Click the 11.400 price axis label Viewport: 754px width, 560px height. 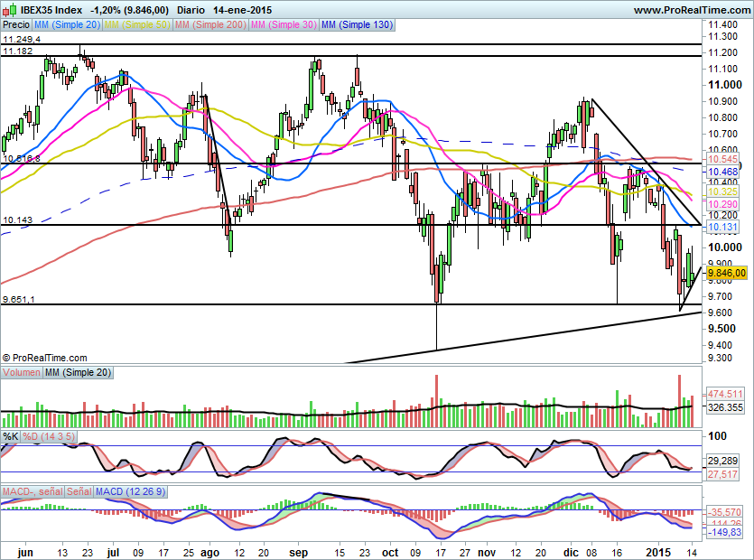tap(722, 24)
